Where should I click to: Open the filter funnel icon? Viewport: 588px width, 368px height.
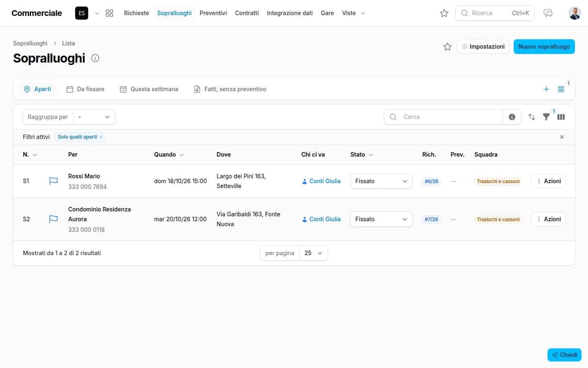pyautogui.click(x=546, y=117)
